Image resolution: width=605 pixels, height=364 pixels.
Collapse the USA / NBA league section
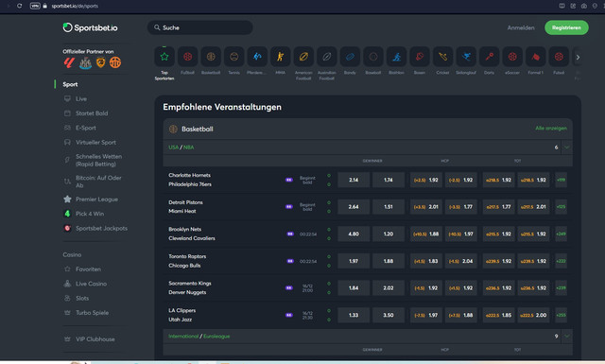click(x=567, y=147)
